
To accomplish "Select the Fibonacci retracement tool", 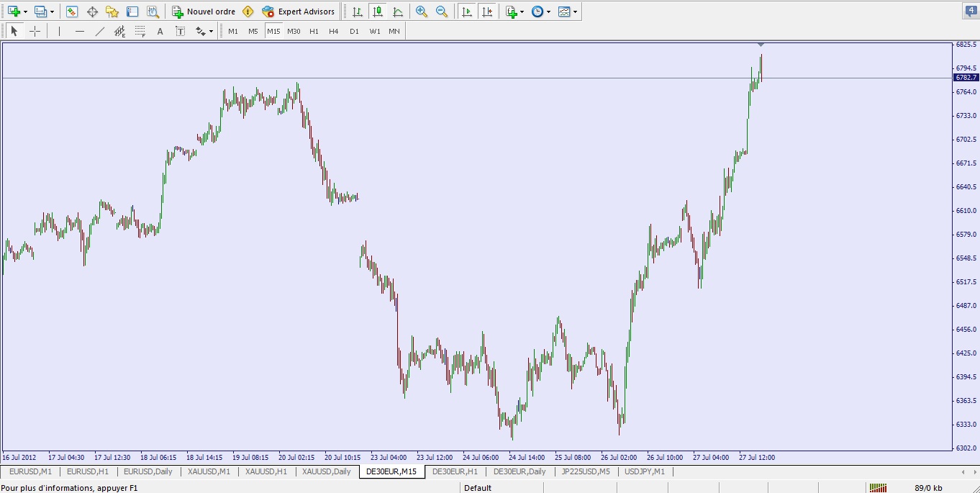I will click(140, 31).
